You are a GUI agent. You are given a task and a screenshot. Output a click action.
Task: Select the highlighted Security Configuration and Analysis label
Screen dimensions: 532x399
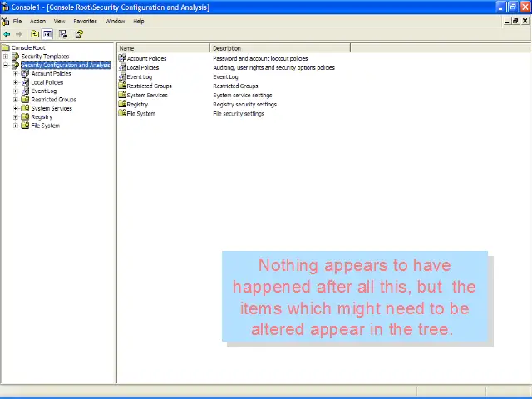[x=66, y=65]
